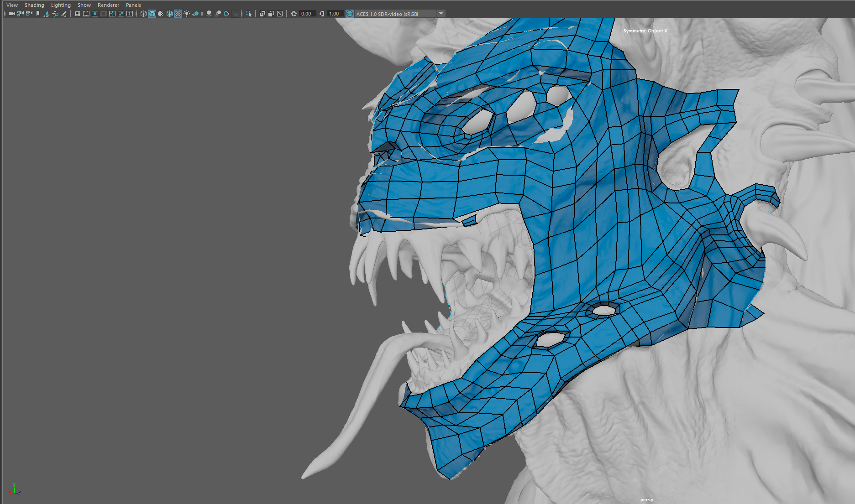The width and height of the screenshot is (855, 504).
Task: Enable the Film Gate overlay
Action: (x=86, y=14)
